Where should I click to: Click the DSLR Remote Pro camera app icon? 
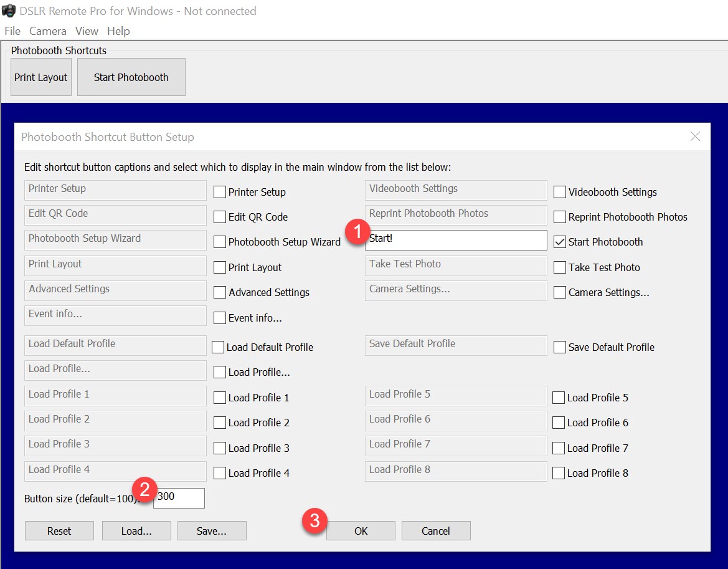tap(9, 11)
